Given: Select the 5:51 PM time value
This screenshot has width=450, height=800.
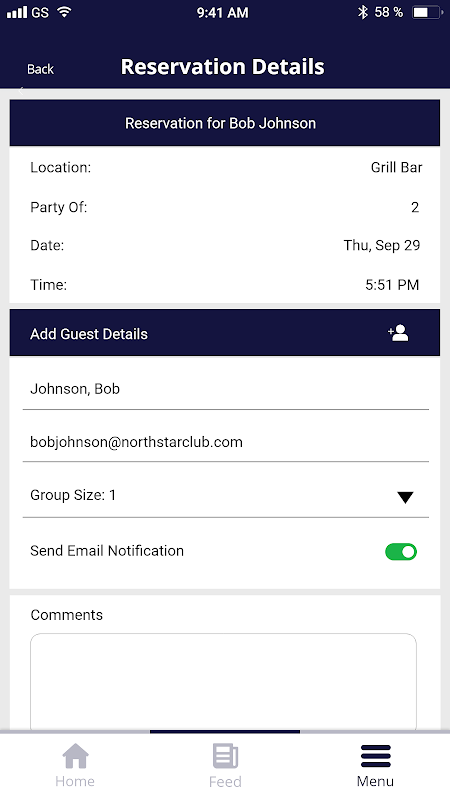Looking at the screenshot, I should point(392,285).
